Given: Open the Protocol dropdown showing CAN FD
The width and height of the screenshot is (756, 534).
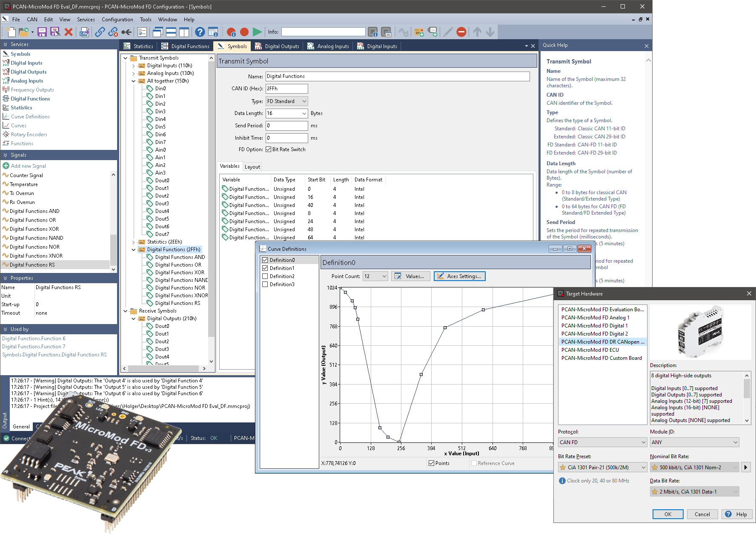Looking at the screenshot, I should click(x=602, y=442).
